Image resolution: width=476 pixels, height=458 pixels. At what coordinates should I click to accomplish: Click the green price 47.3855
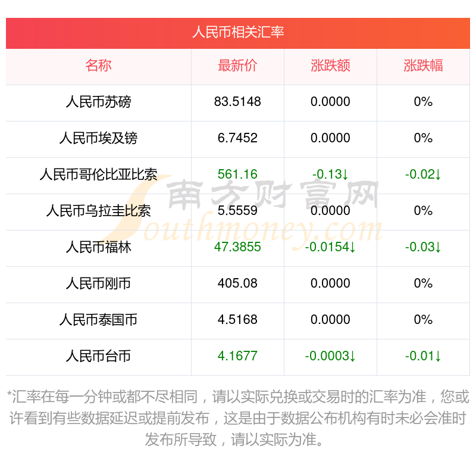pos(237,247)
